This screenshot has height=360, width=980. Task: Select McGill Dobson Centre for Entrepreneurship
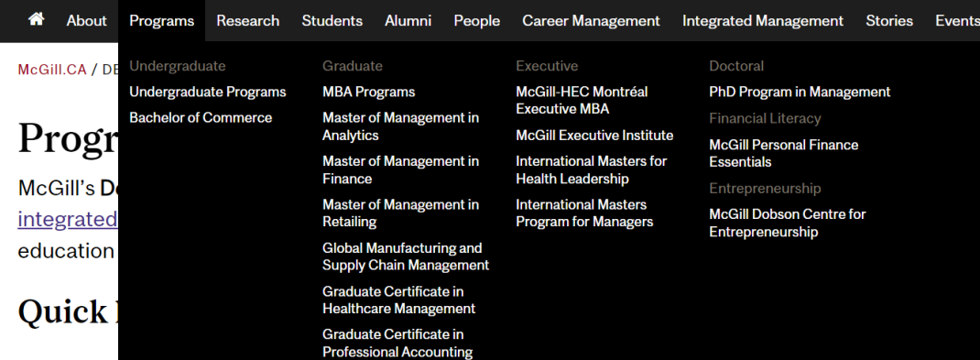788,224
